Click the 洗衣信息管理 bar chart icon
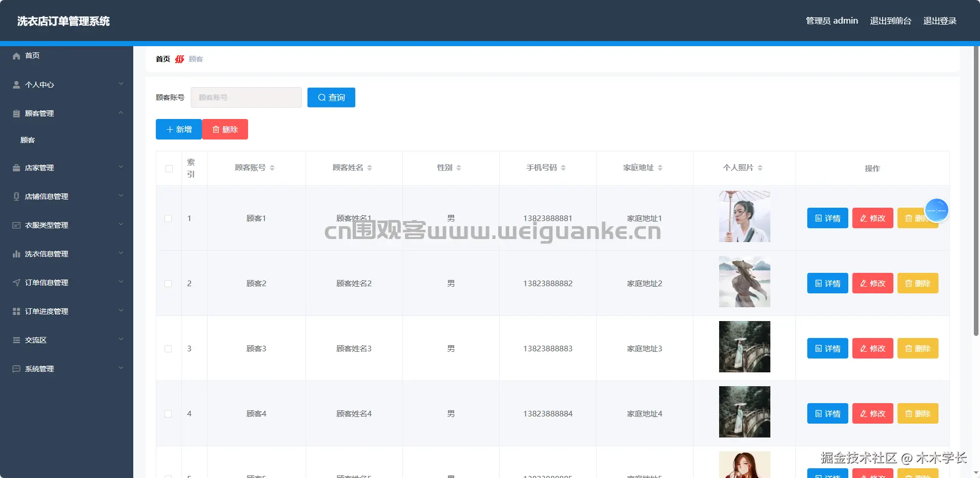The height and width of the screenshot is (478, 980). (x=16, y=254)
